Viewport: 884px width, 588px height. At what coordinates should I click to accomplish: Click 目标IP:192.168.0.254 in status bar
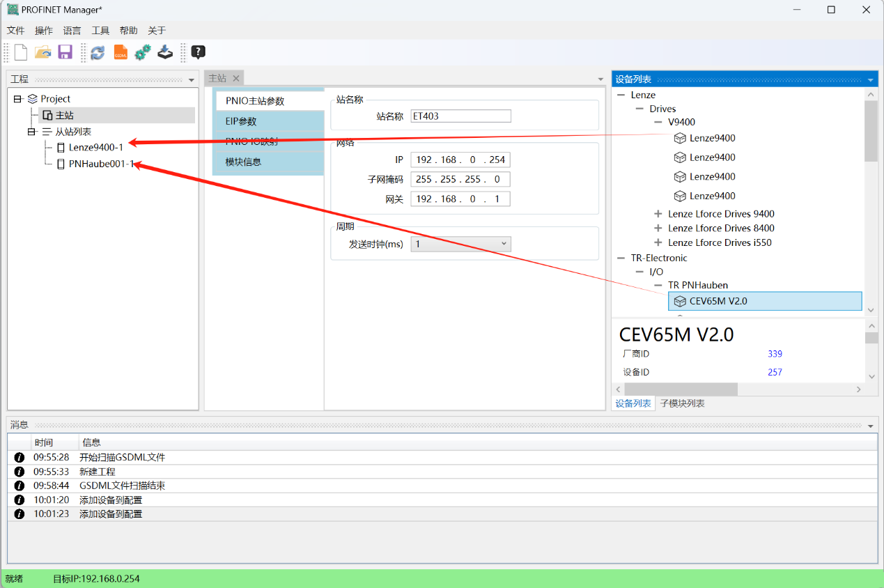pos(96,579)
